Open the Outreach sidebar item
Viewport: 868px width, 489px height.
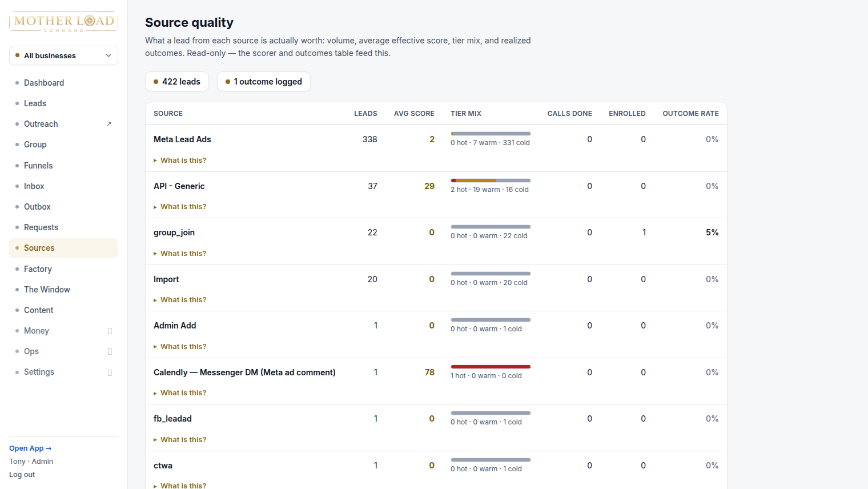pyautogui.click(x=63, y=124)
